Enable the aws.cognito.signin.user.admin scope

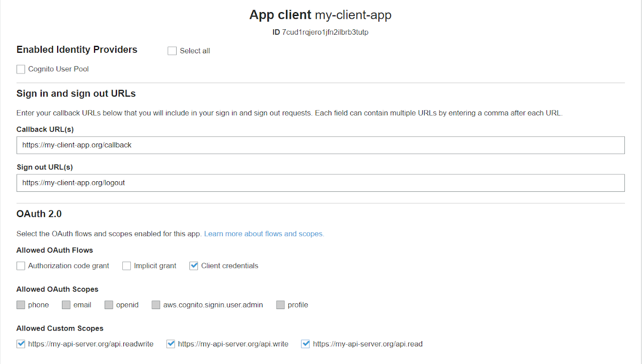[x=155, y=304]
